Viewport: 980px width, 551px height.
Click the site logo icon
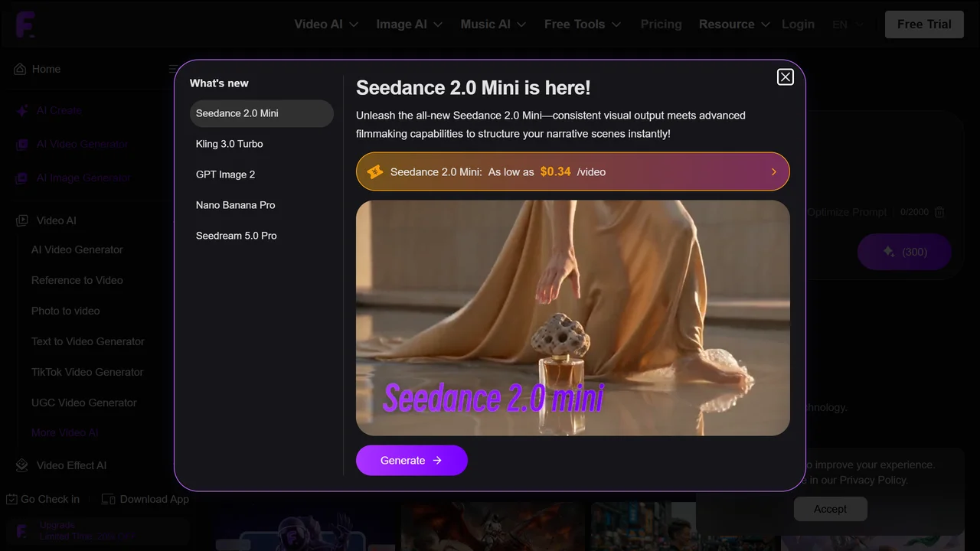25,24
